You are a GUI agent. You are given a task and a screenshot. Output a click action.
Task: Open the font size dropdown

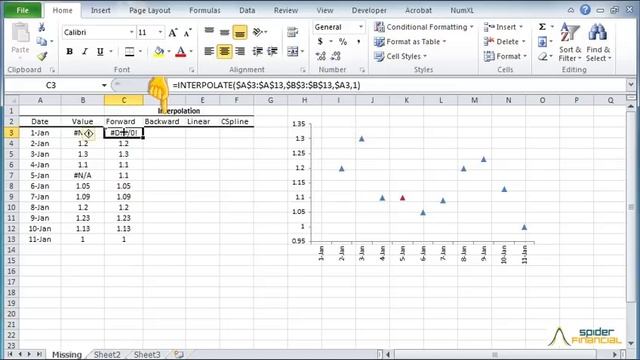(x=160, y=32)
